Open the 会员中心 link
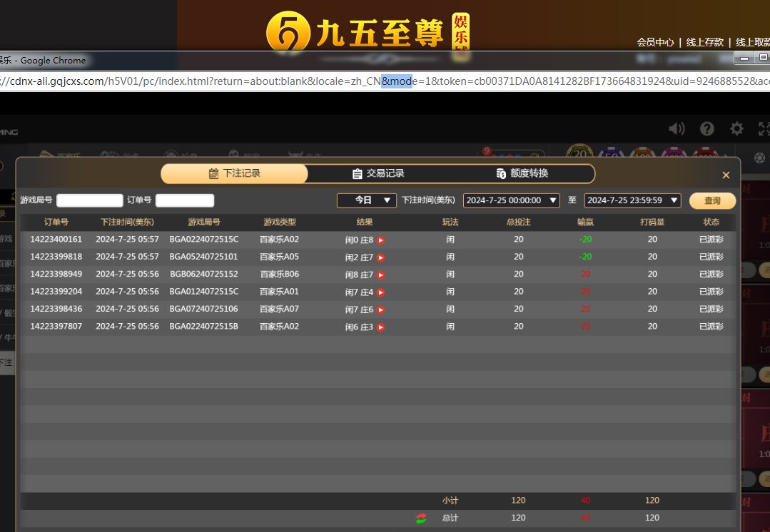The image size is (770, 532). tap(654, 42)
